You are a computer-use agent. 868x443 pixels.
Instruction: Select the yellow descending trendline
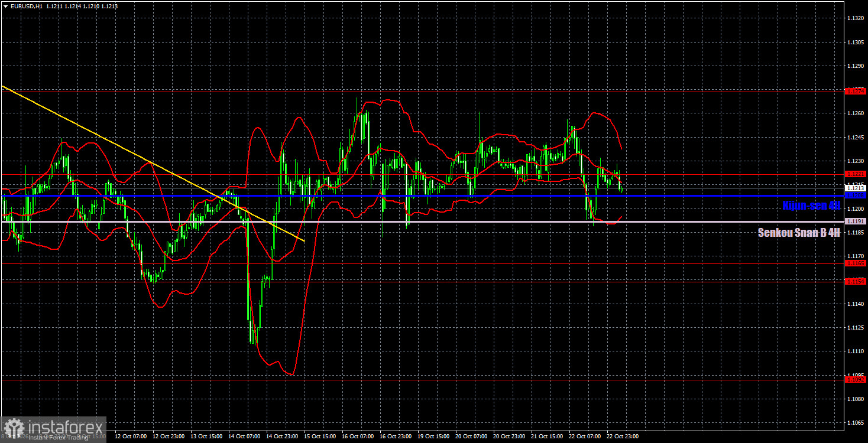tap(153, 163)
